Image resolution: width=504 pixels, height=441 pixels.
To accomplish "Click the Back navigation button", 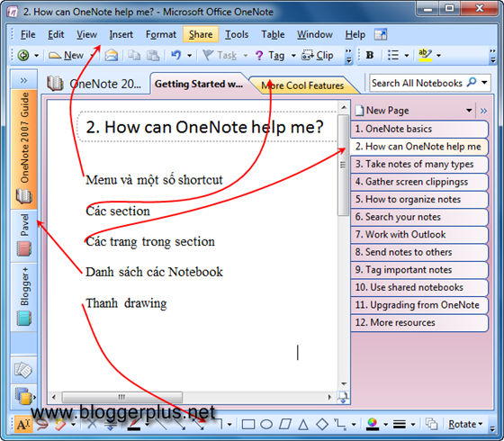I will pyautogui.click(x=23, y=55).
